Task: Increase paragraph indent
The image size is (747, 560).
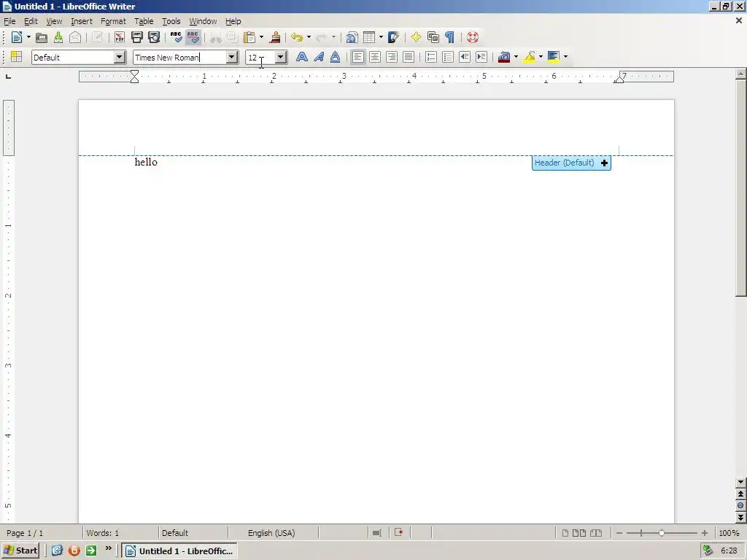Action: (481, 57)
